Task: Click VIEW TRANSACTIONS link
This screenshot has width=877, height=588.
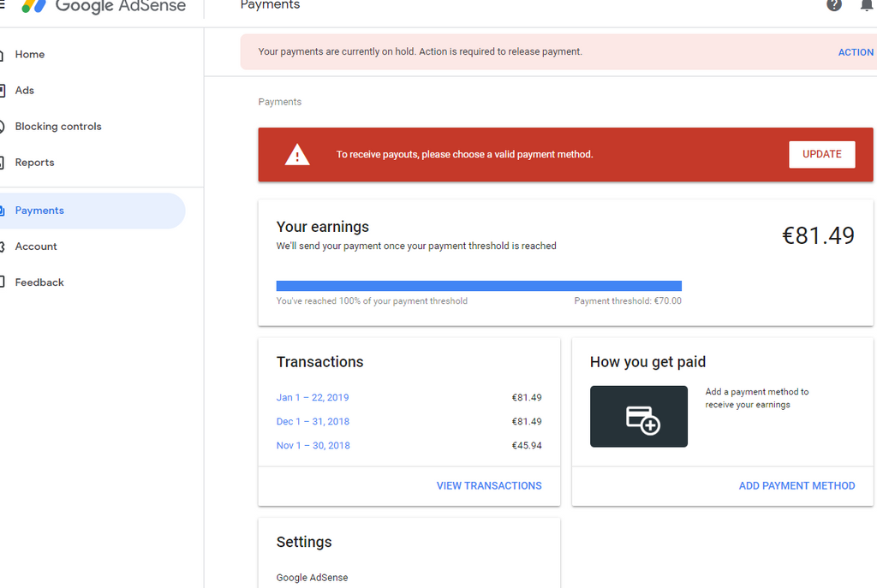Action: click(489, 486)
